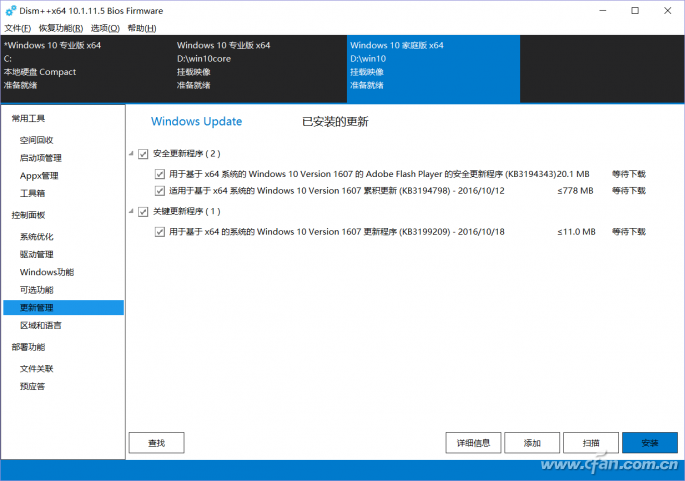Click 等待下载 status of KB3199209 row
Screen dimensions: 685x481
pos(629,232)
